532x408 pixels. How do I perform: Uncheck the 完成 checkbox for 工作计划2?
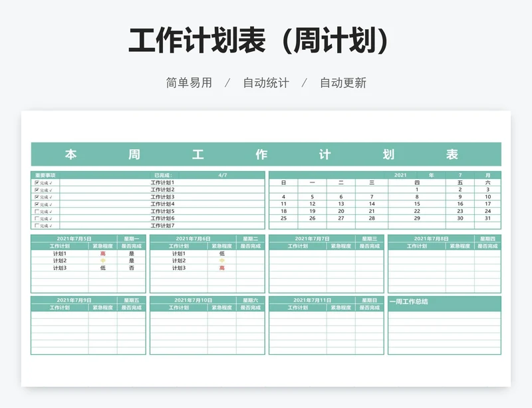[37, 190]
